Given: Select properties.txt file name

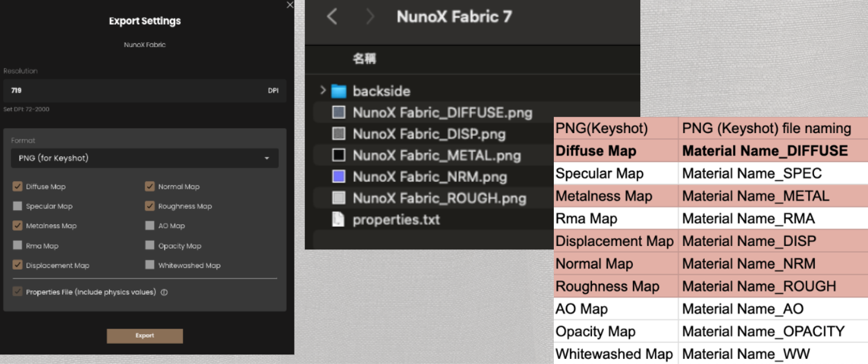Looking at the screenshot, I should pyautogui.click(x=396, y=220).
